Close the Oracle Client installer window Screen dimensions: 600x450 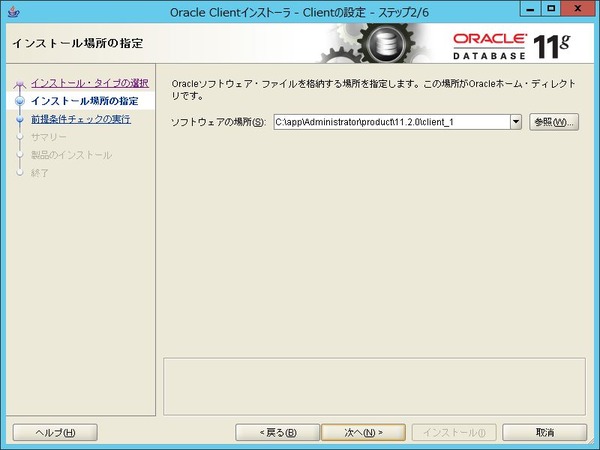[578, 9]
